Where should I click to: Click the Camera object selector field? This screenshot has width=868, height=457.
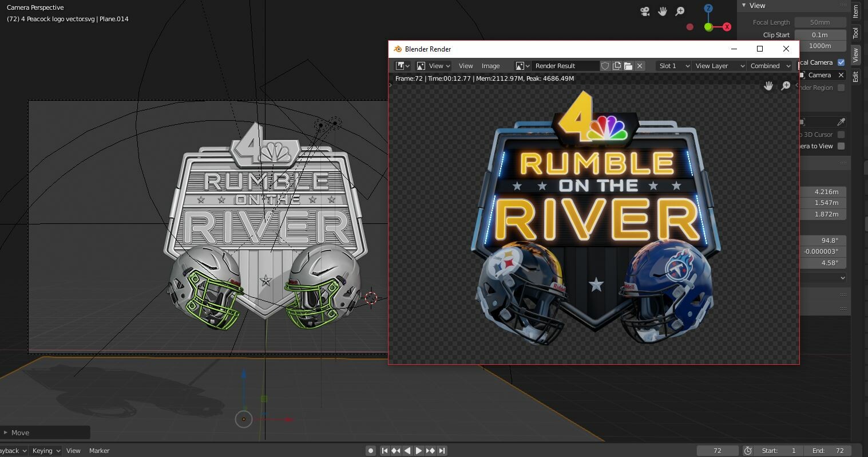pos(817,75)
